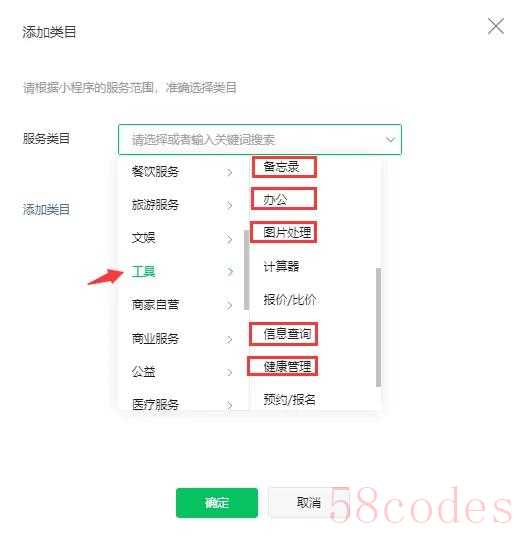This screenshot has height=536, width=528.
Task: Pick the 图片处理 subcategory
Action: pos(287,232)
